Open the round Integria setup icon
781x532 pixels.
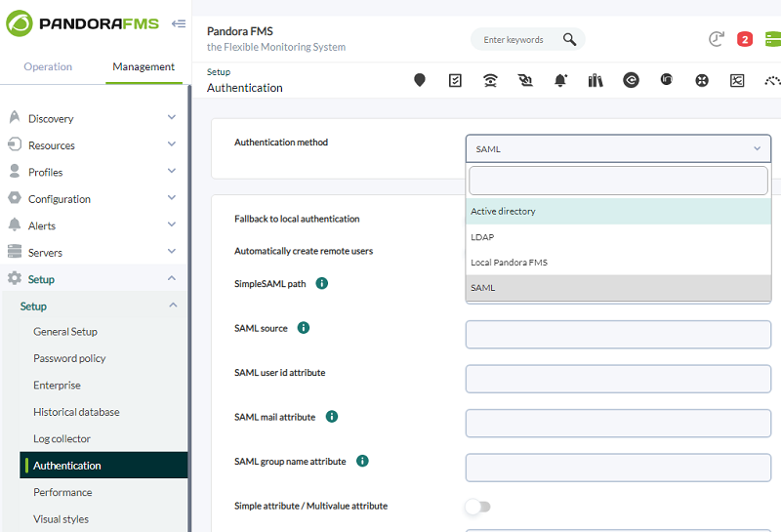[667, 79]
